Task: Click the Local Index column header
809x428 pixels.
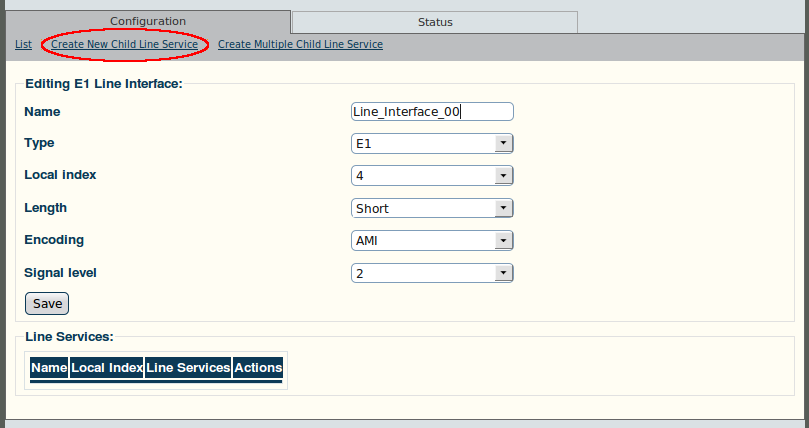Action: (107, 368)
